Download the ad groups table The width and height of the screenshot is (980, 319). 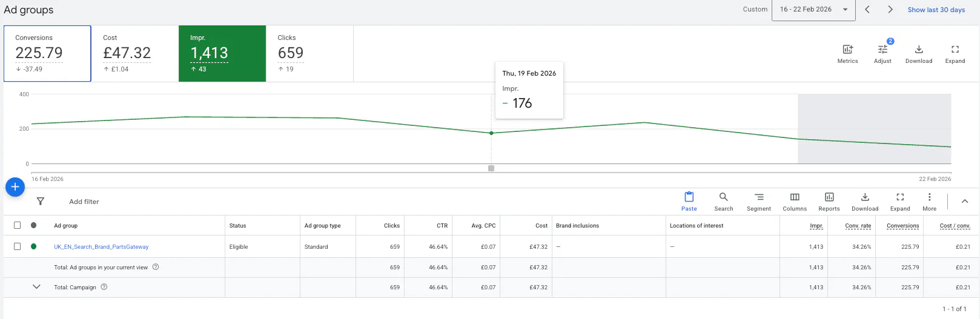[x=865, y=202]
